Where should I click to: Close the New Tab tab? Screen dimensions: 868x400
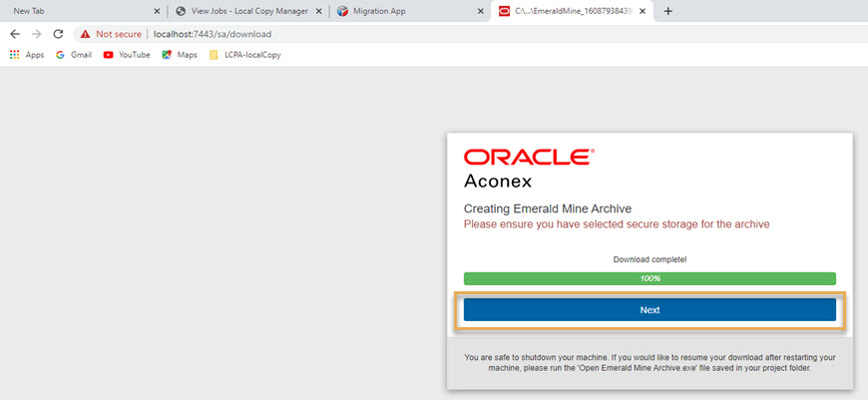pyautogui.click(x=157, y=11)
